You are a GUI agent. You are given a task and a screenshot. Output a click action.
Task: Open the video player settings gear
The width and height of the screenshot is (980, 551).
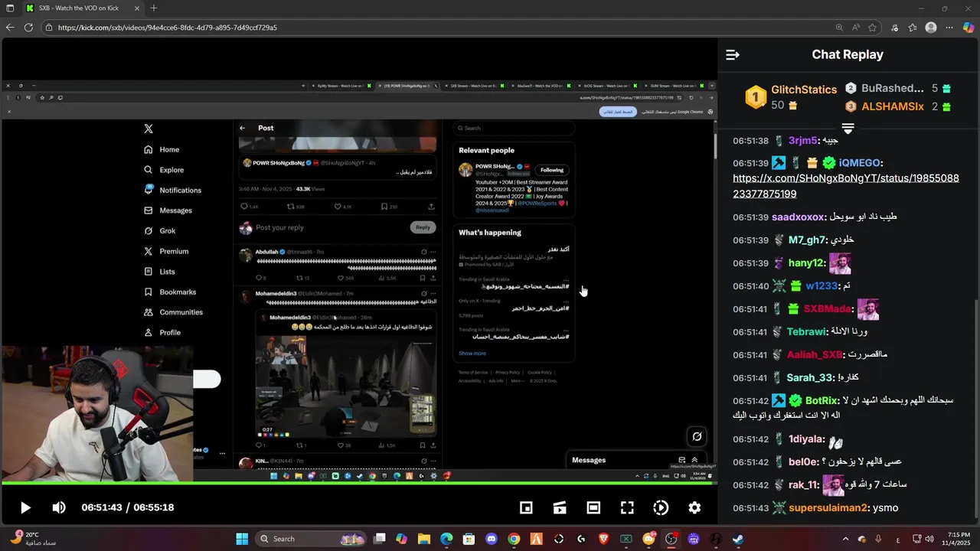(x=694, y=507)
